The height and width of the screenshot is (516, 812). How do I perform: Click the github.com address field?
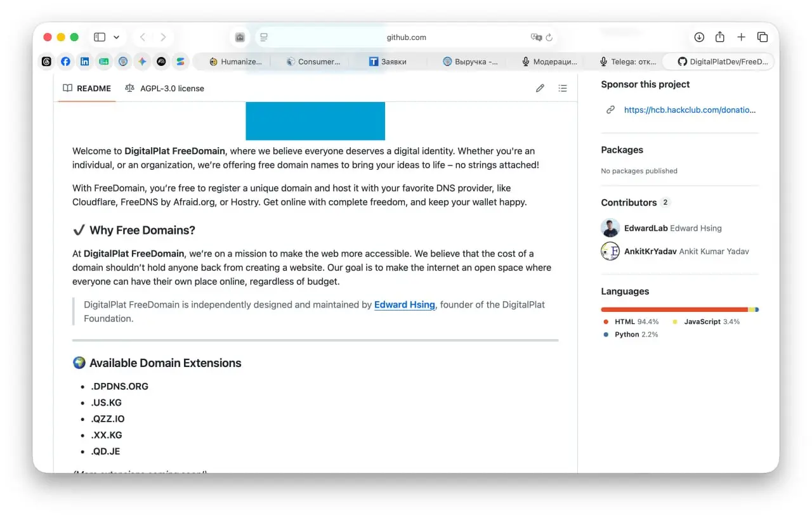(x=406, y=37)
